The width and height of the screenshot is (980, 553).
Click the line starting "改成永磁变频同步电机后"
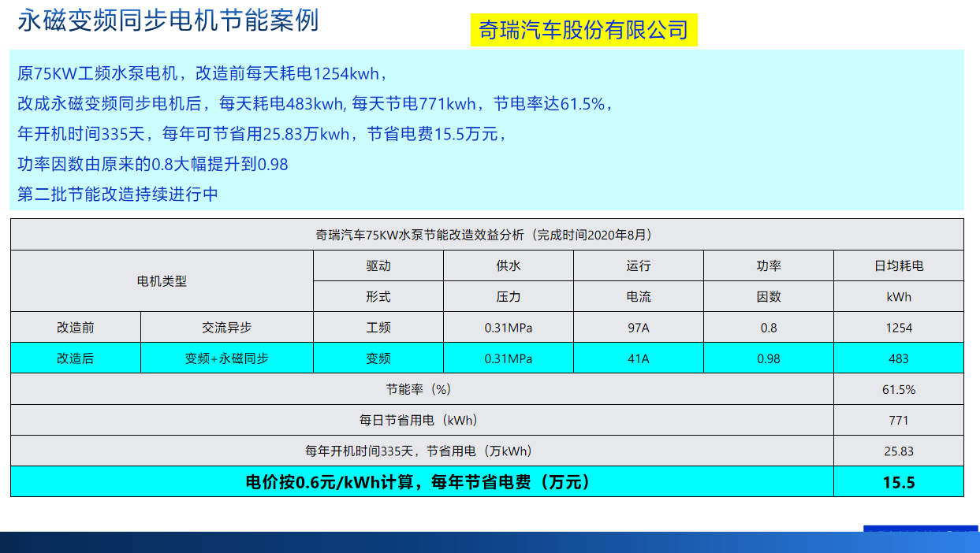click(315, 104)
